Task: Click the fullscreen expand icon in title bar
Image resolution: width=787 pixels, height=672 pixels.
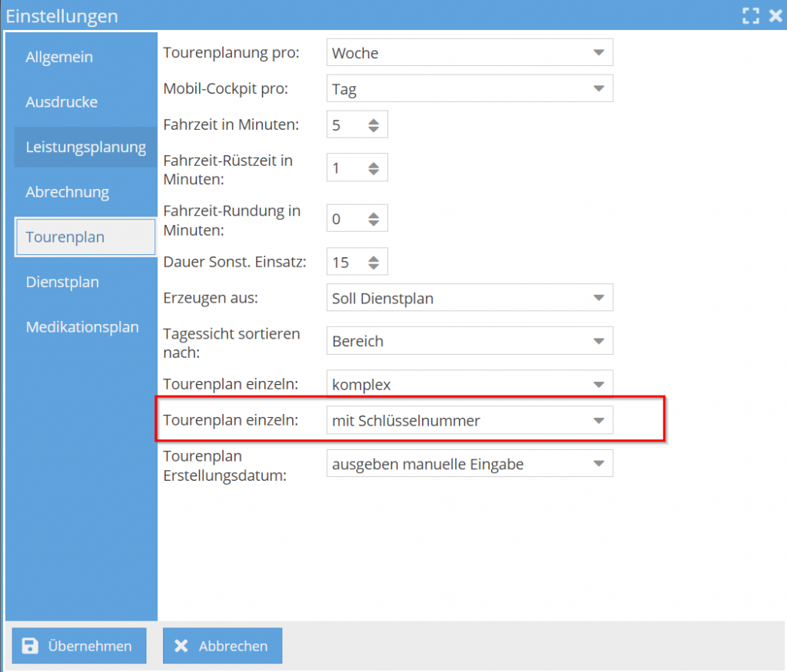Action: tap(751, 15)
